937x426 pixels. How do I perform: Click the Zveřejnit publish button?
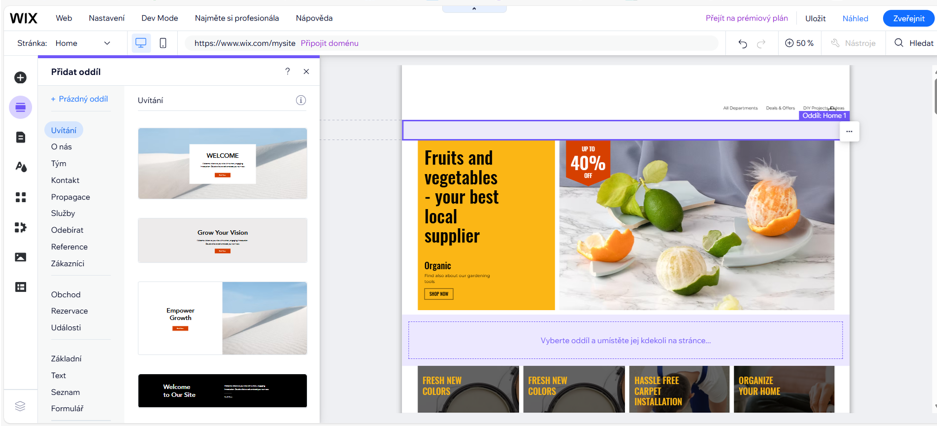(908, 18)
